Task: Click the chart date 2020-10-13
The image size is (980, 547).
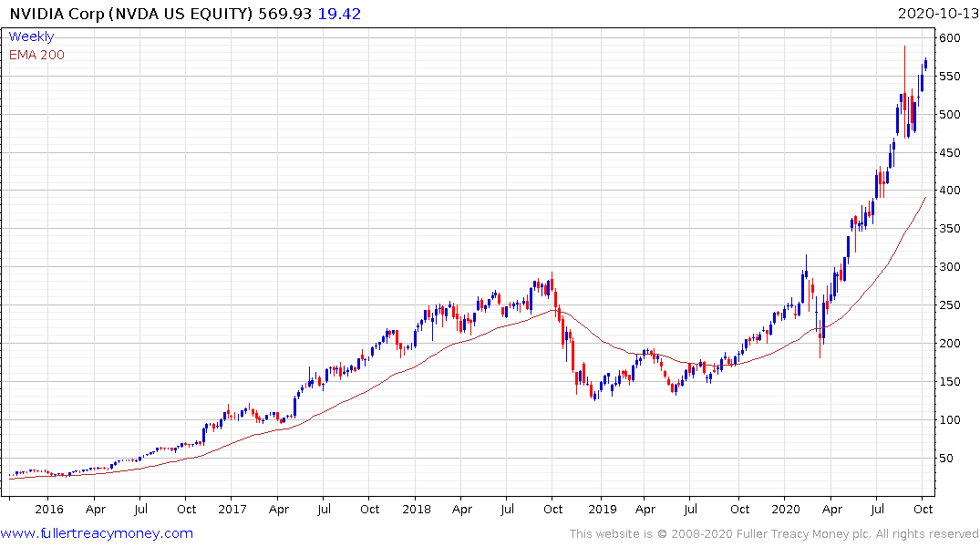Action: (x=937, y=14)
